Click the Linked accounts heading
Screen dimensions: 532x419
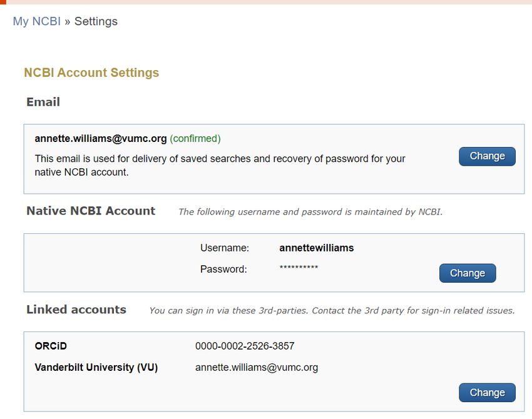pos(76,310)
